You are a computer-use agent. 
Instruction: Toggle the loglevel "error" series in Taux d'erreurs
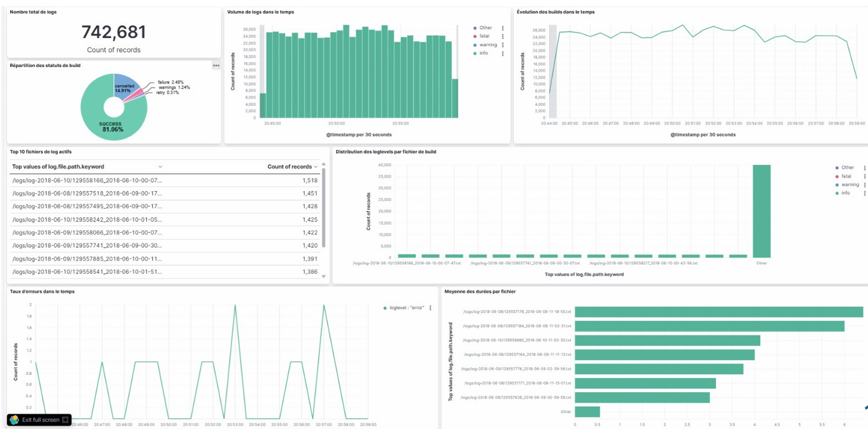pyautogui.click(x=406, y=308)
